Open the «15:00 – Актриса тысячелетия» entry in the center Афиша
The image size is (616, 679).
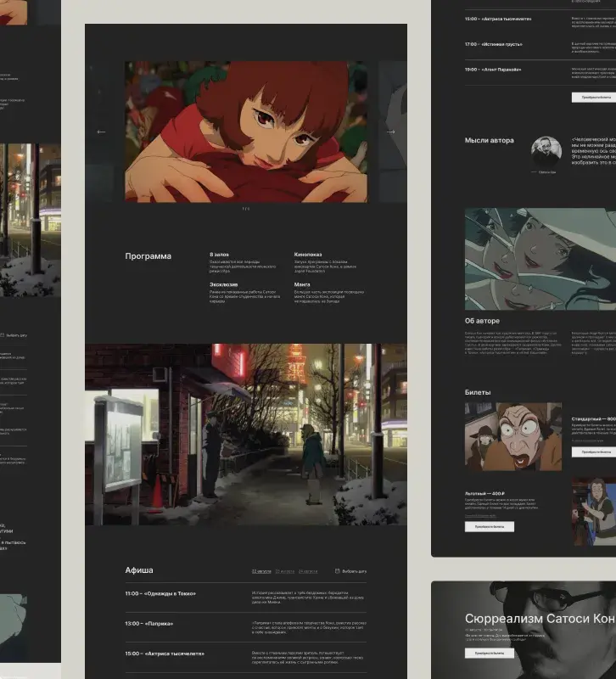166,654
